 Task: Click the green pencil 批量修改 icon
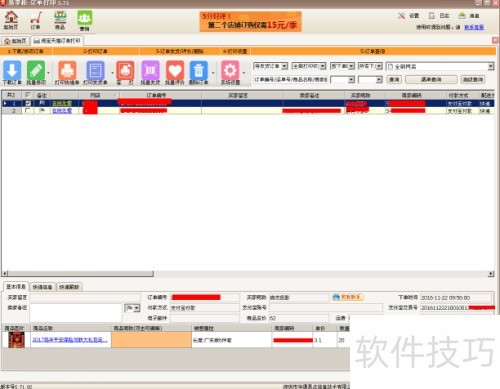coord(36,72)
